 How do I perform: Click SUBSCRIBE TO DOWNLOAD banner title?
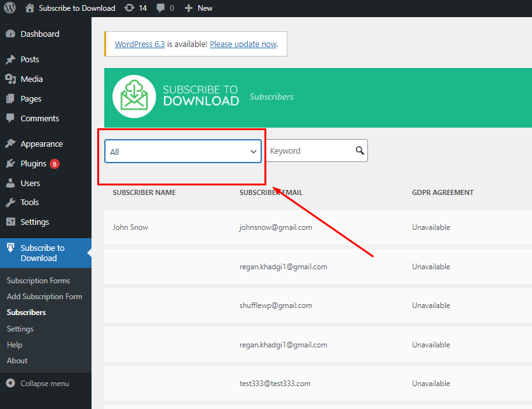tap(201, 95)
